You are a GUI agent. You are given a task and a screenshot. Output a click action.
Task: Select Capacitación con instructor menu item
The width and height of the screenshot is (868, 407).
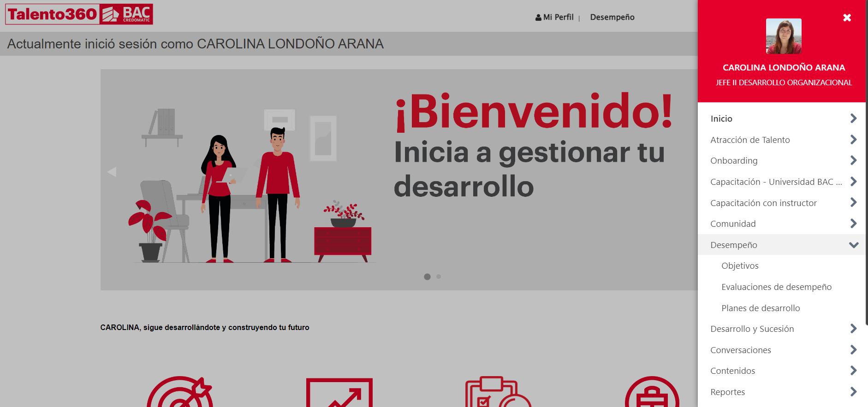pos(763,203)
